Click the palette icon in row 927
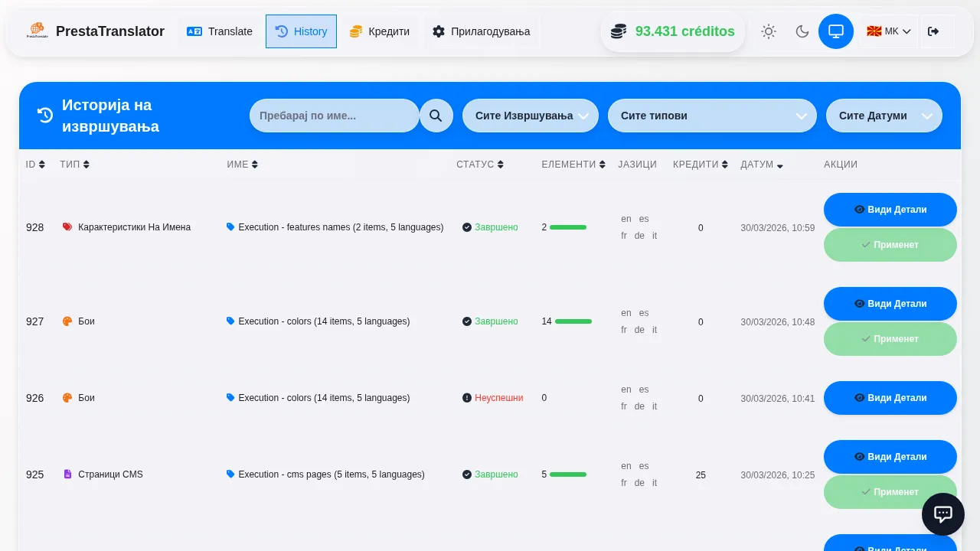980x551 pixels. (x=67, y=321)
